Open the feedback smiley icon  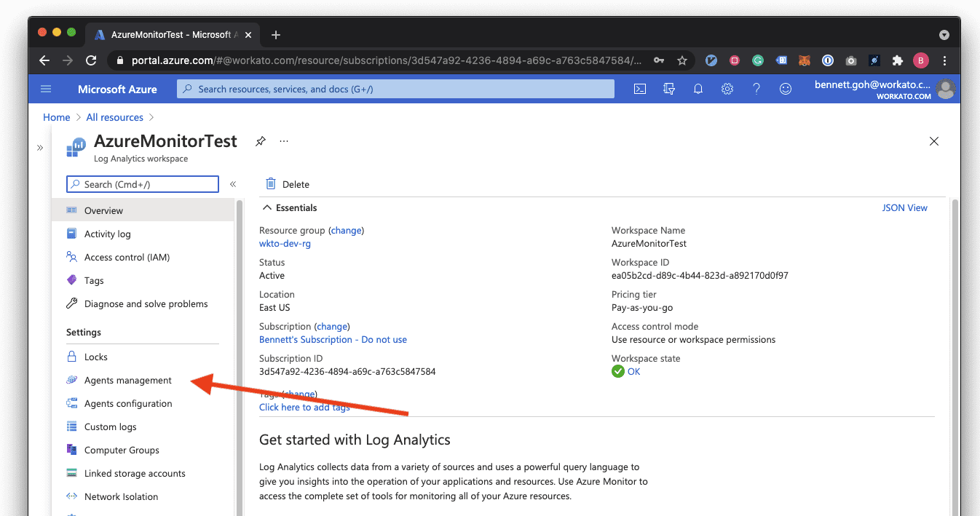point(786,89)
